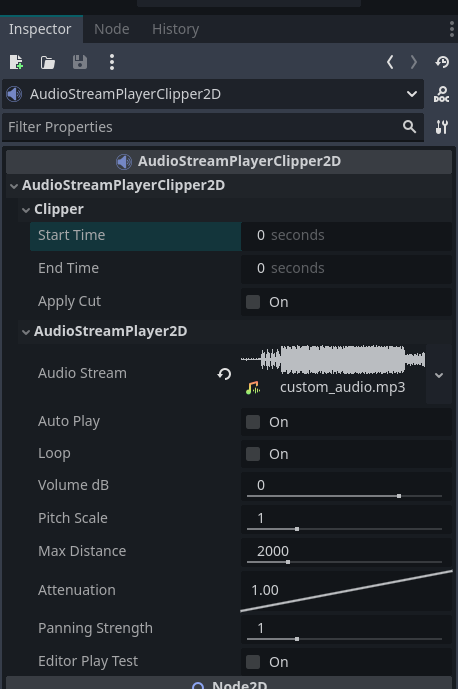
Task: Go to previous edited object arrow
Action: point(390,62)
